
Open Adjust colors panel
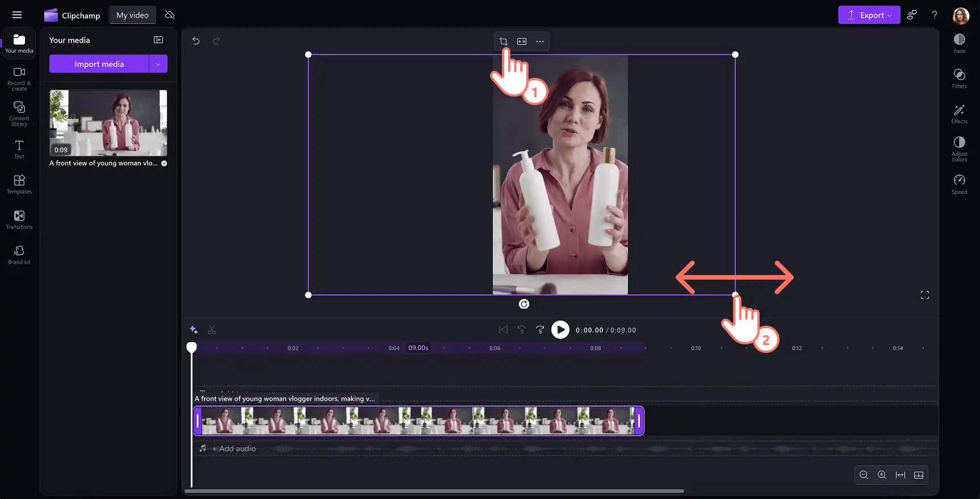(x=959, y=149)
